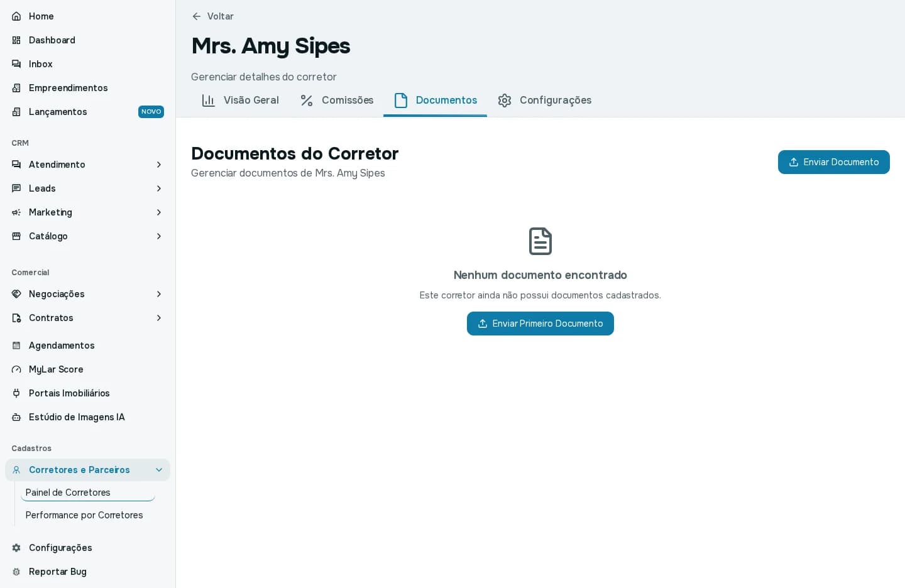The width and height of the screenshot is (905, 588).
Task: Click the Dashboard label in sidebar
Action: coord(52,40)
